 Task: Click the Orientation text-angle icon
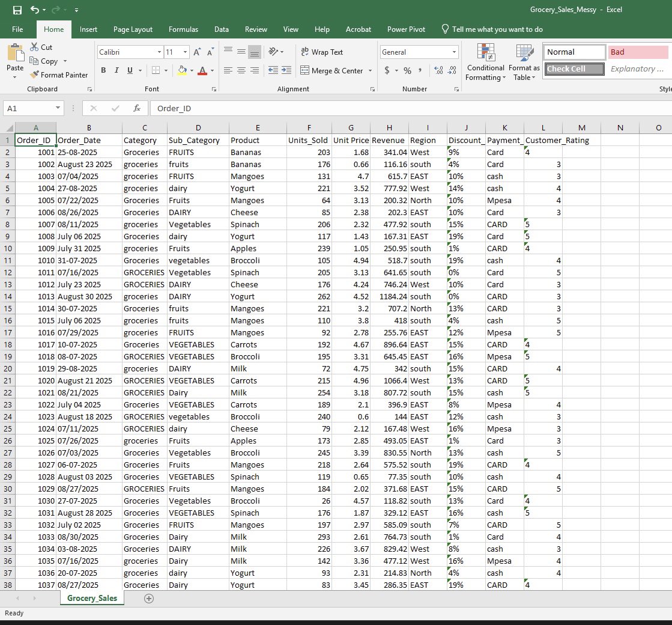(x=273, y=52)
